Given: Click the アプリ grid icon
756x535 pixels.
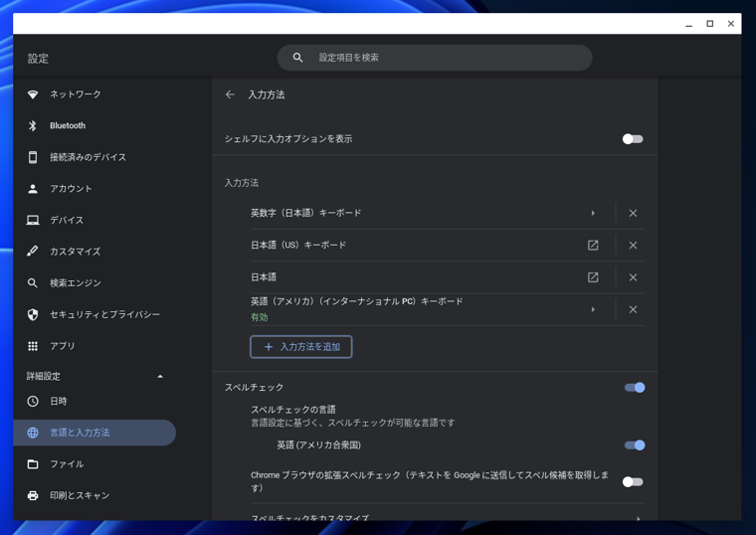Looking at the screenshot, I should pos(33,346).
